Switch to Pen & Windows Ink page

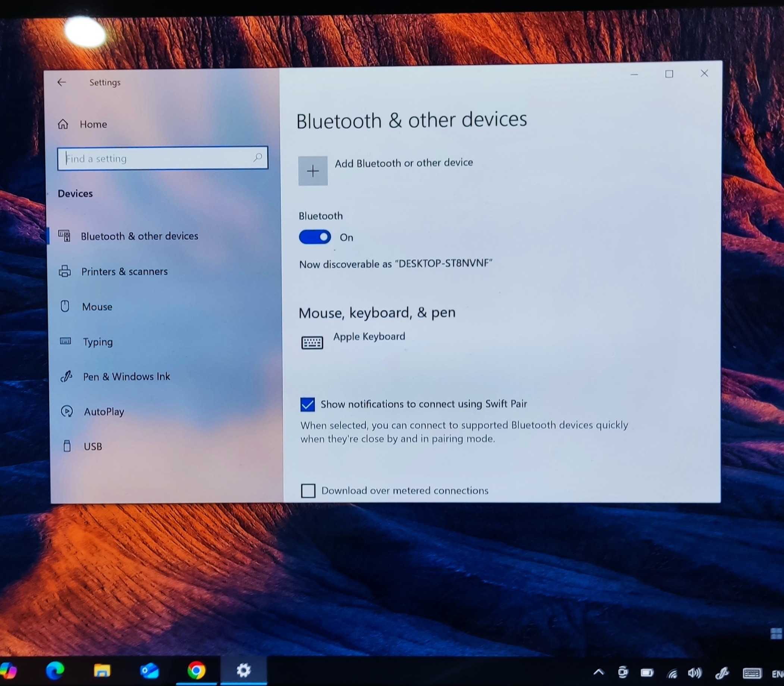(x=126, y=377)
